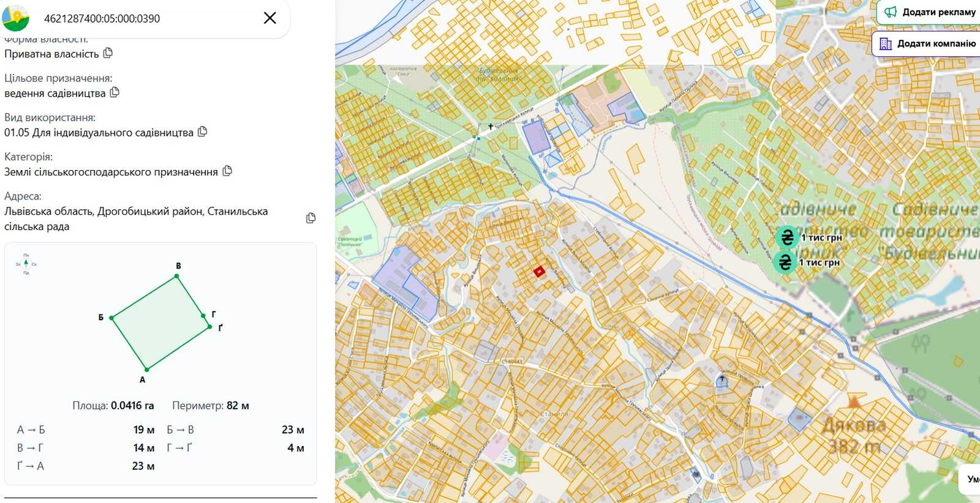Select the cadastral number "4621287400:05:000:0390"
This screenshot has width=980, height=503.
pos(102,18)
